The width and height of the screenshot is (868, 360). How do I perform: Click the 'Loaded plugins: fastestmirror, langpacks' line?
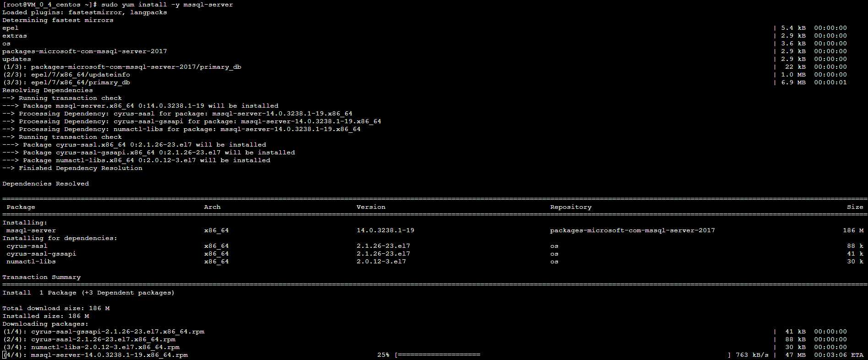pos(85,12)
